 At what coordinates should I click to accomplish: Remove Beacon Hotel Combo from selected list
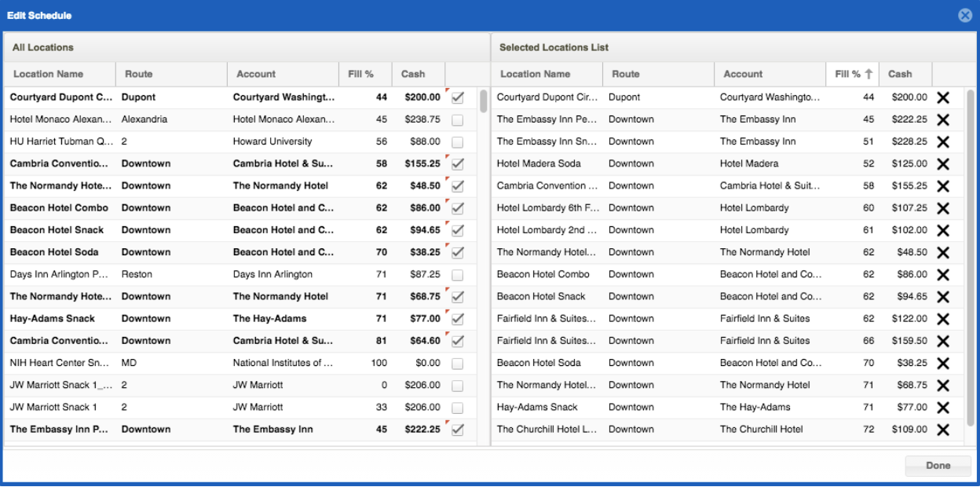[x=943, y=274]
